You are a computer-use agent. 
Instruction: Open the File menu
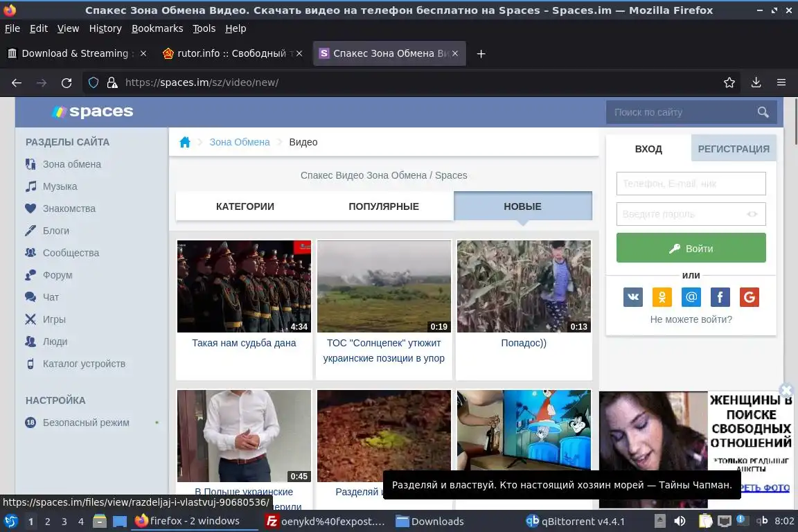click(12, 28)
